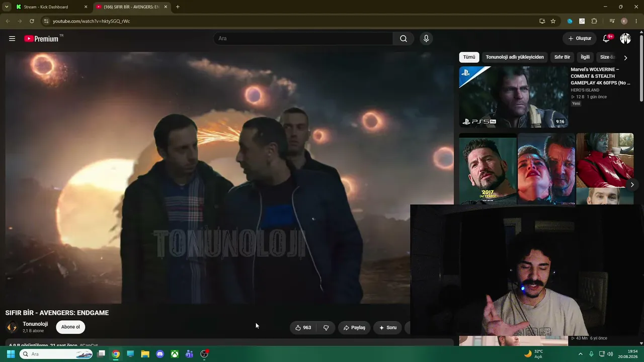This screenshot has width=644, height=362.
Task: Open the Tonunoloji channel avatar
Action: pos(12,327)
